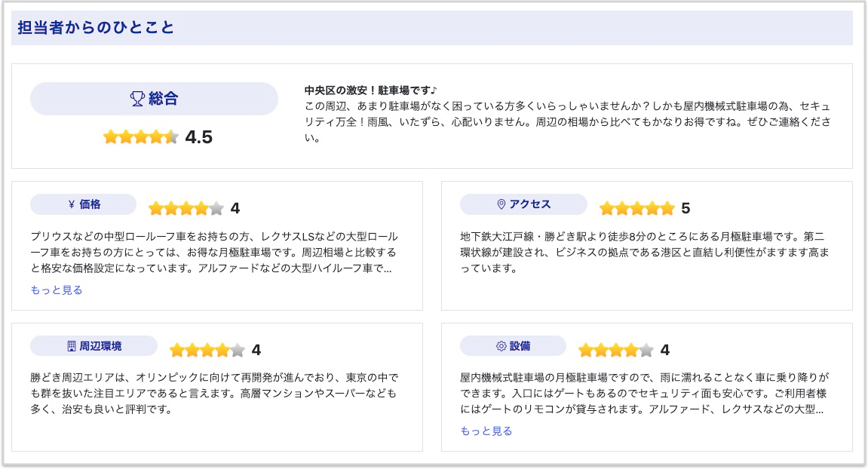Viewport: 868px width, 469px height.
Task: Click the map pin icon beside アクセス
Action: point(501,204)
